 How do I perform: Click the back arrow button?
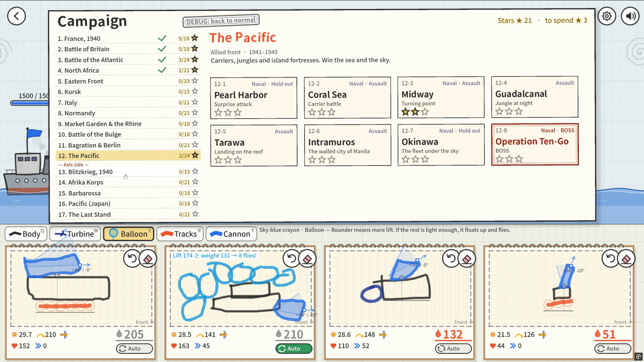pos(16,16)
